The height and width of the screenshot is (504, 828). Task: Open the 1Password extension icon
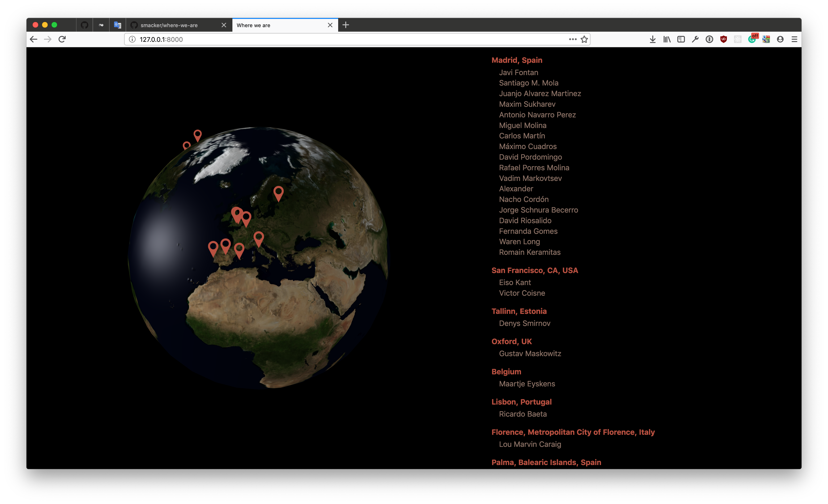(x=709, y=39)
